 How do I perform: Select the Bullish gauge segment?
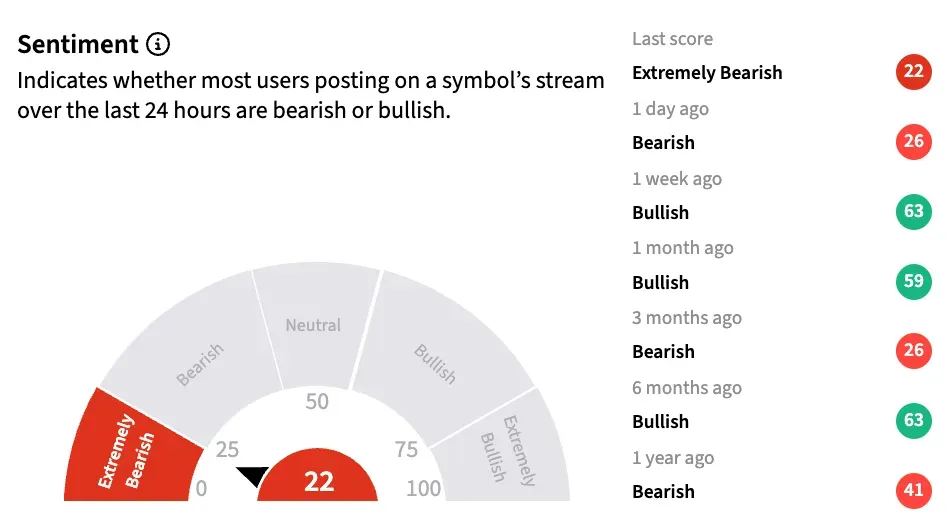435,358
